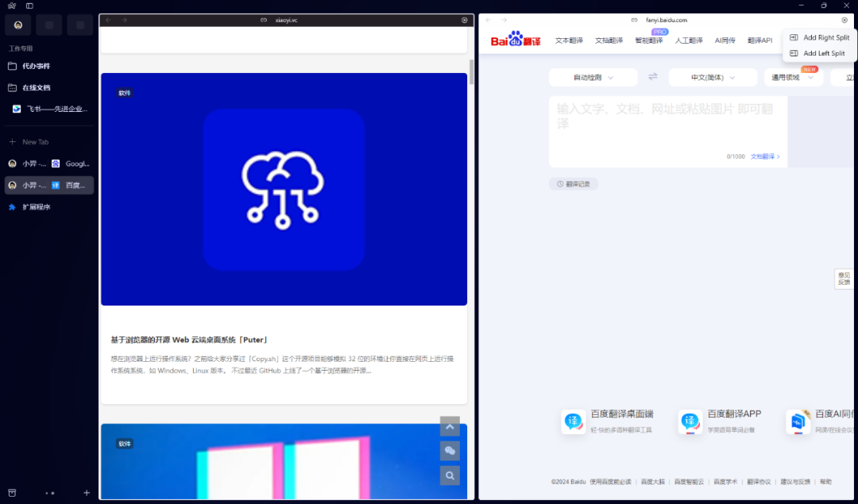The image size is (858, 504).
Task: Open the AI同传 nav tab
Action: 725,40
